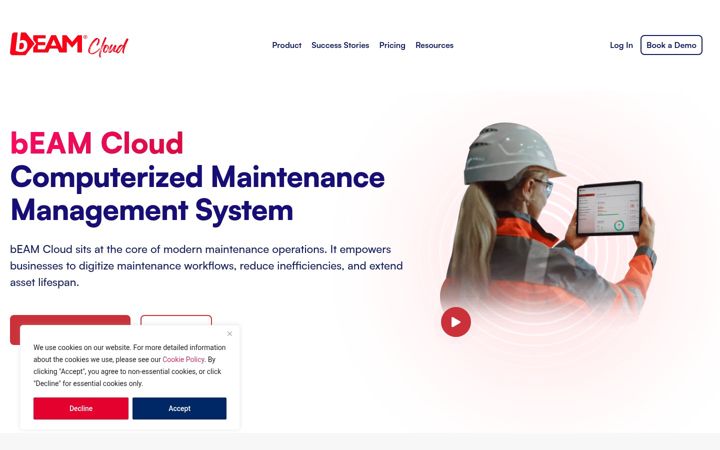
Task: Open the Resources menu
Action: coord(434,45)
